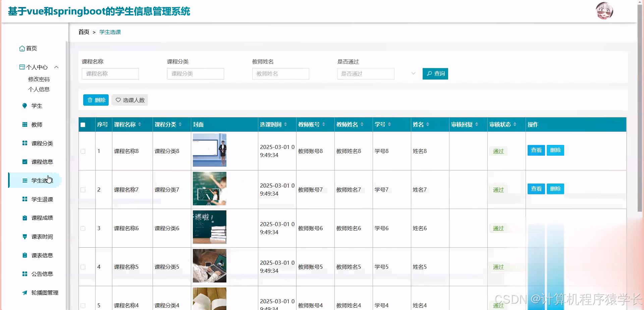Open 修改密码 under 个人中心

(x=38, y=79)
